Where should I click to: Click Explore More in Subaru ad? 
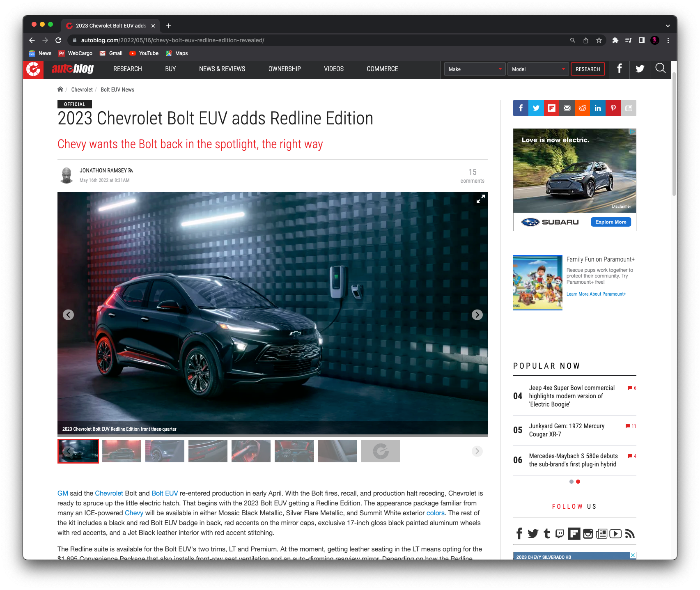click(x=610, y=222)
